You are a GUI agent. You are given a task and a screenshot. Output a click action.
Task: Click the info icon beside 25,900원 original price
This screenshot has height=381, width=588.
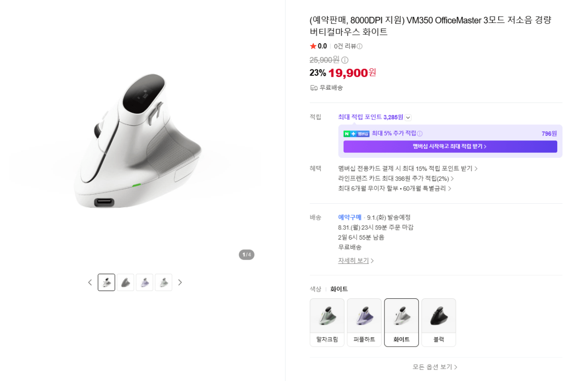(345, 60)
